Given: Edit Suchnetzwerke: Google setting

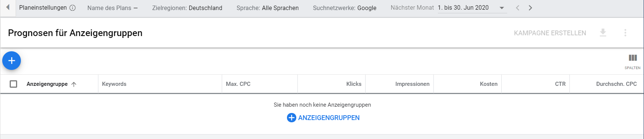Looking at the screenshot, I should pos(345,8).
